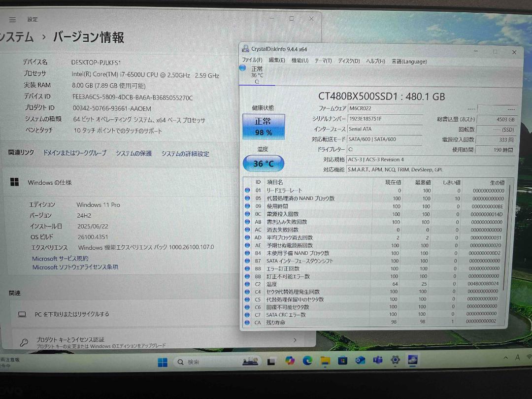Open システムの保護 link in Settings
Viewport: 532px width, 399px height.
(133, 154)
